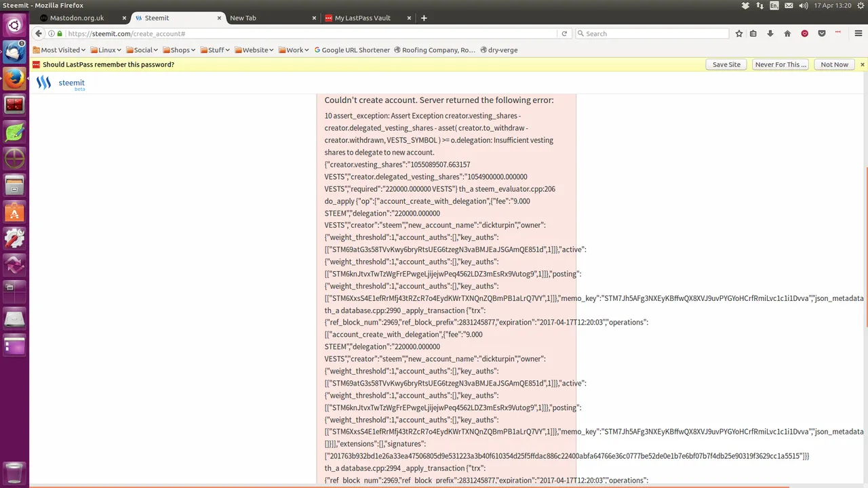The width and height of the screenshot is (868, 488).
Task: Open the Roofing Company bookmark
Action: [x=434, y=49]
